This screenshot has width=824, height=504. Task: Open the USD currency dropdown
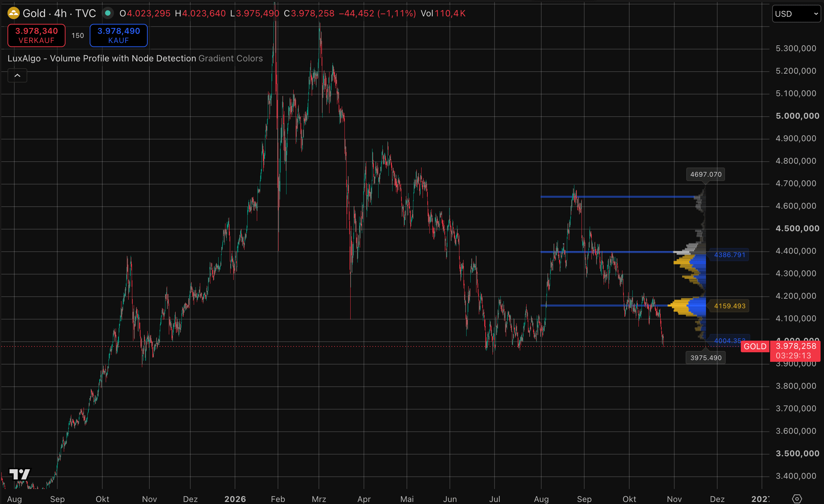796,14
